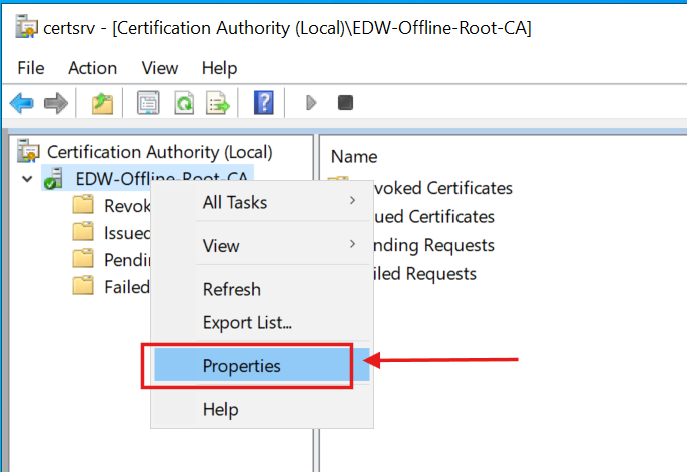
Task: Select the Pending folder label in tree
Action: 127,260
